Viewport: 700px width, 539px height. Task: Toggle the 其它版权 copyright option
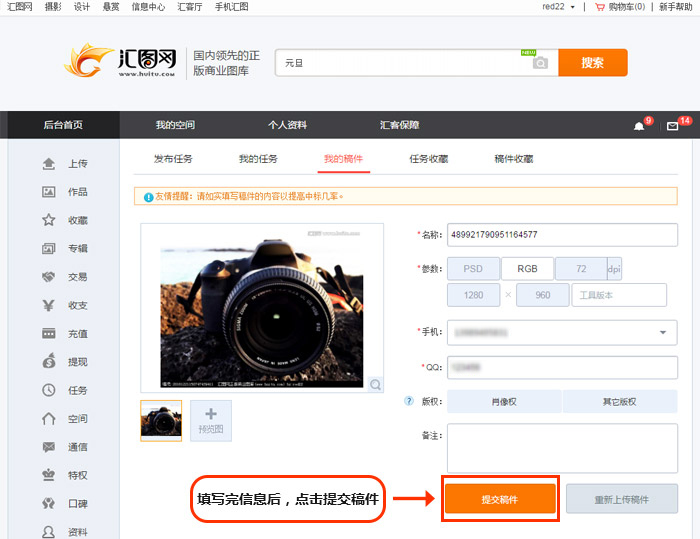tap(619, 402)
